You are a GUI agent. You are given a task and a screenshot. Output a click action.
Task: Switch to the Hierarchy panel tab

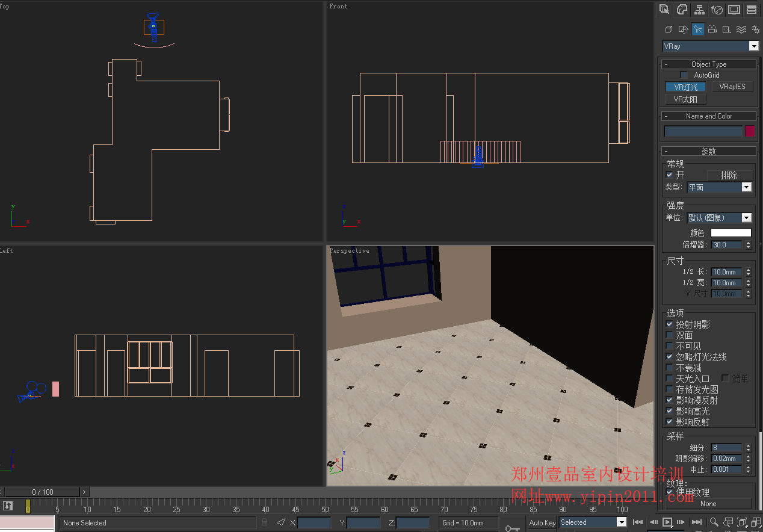699,9
